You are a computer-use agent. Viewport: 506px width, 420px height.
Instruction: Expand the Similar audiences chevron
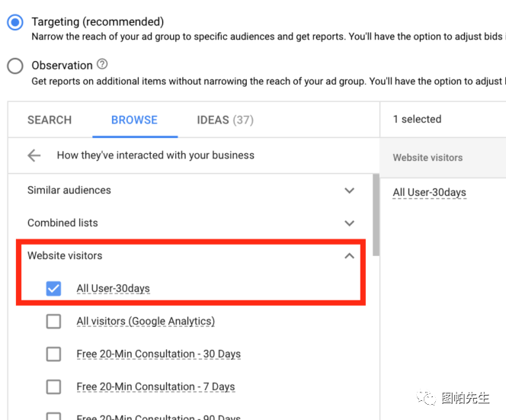[x=349, y=191]
